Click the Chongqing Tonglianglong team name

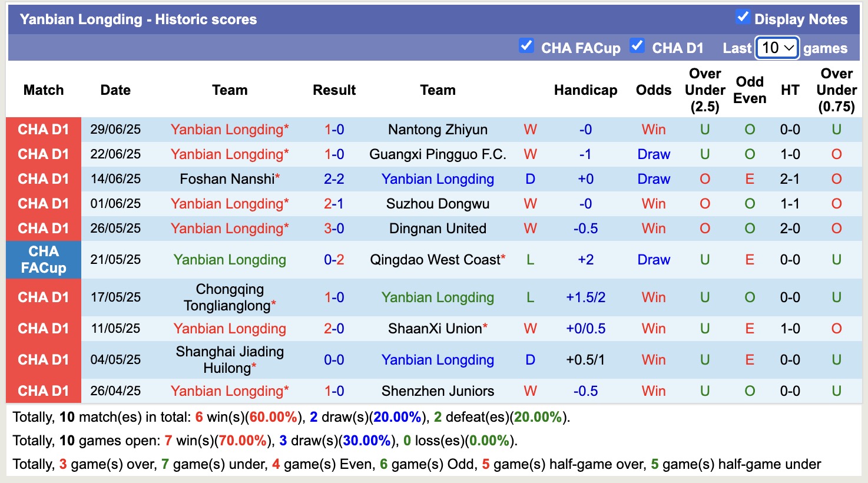point(230,297)
